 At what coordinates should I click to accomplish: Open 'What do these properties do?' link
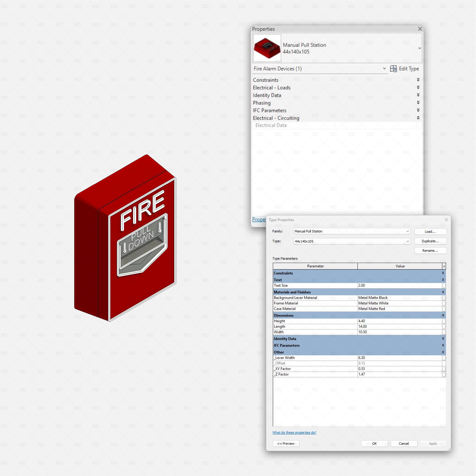tap(294, 432)
